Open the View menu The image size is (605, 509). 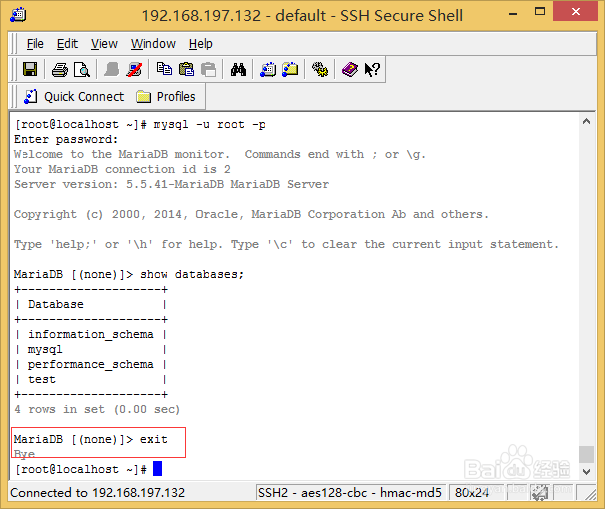click(x=104, y=44)
